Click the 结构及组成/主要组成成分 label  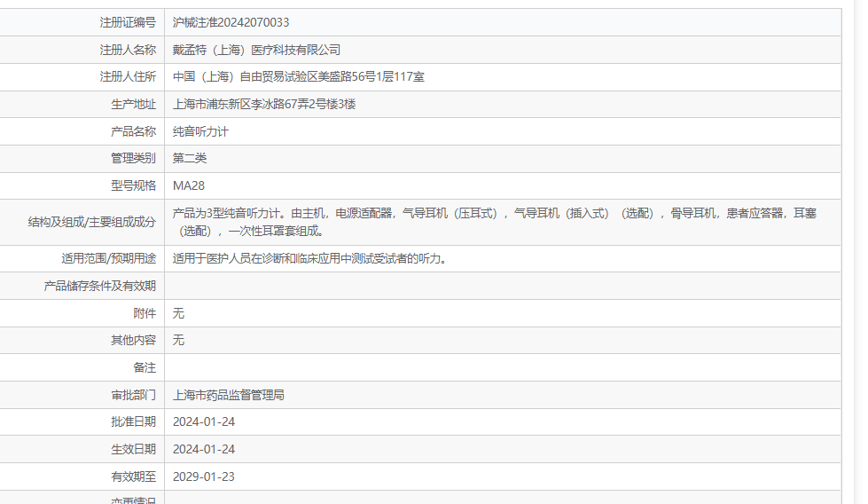(x=91, y=223)
